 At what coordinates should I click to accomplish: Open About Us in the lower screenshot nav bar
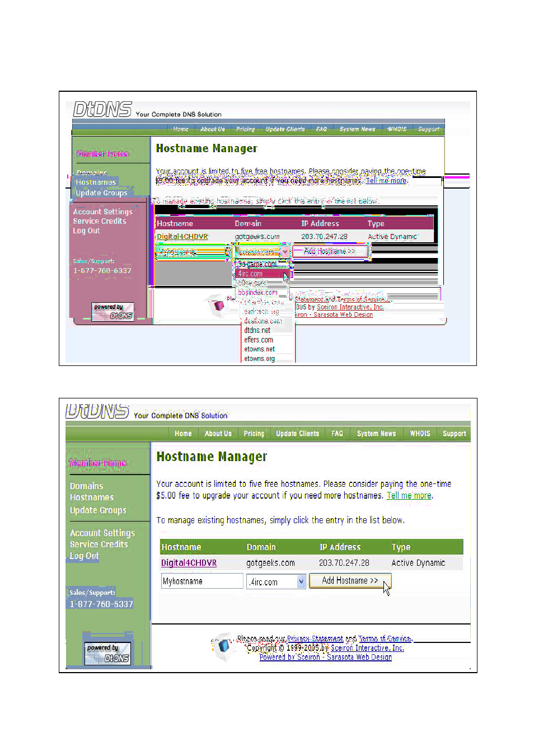tap(218, 434)
